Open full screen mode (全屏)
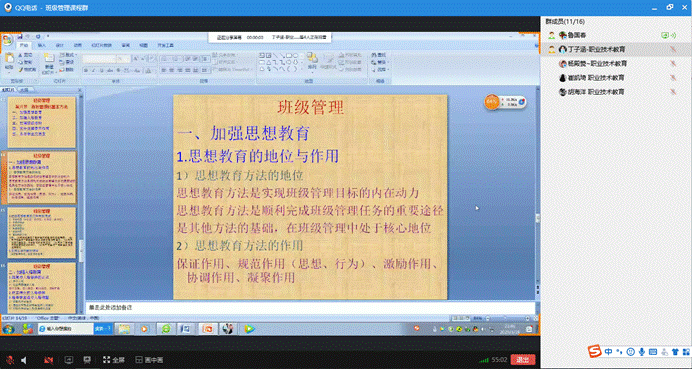This screenshot has width=692, height=369. (x=114, y=360)
